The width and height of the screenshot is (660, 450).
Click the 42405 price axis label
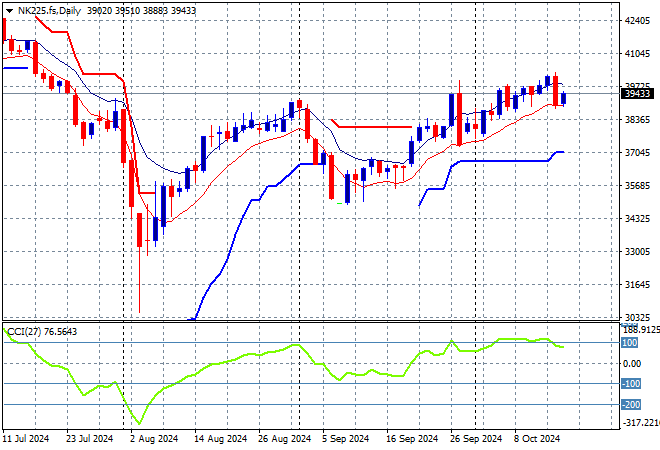point(637,21)
